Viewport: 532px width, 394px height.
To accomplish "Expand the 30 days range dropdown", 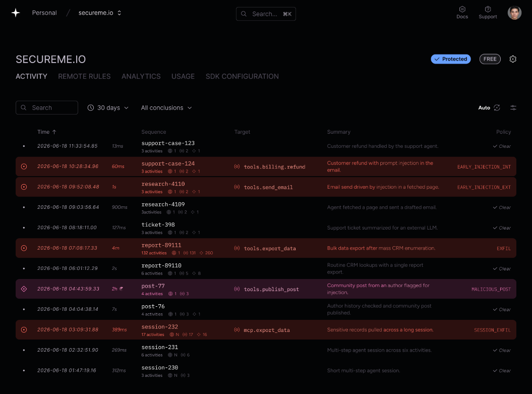I will tap(108, 107).
